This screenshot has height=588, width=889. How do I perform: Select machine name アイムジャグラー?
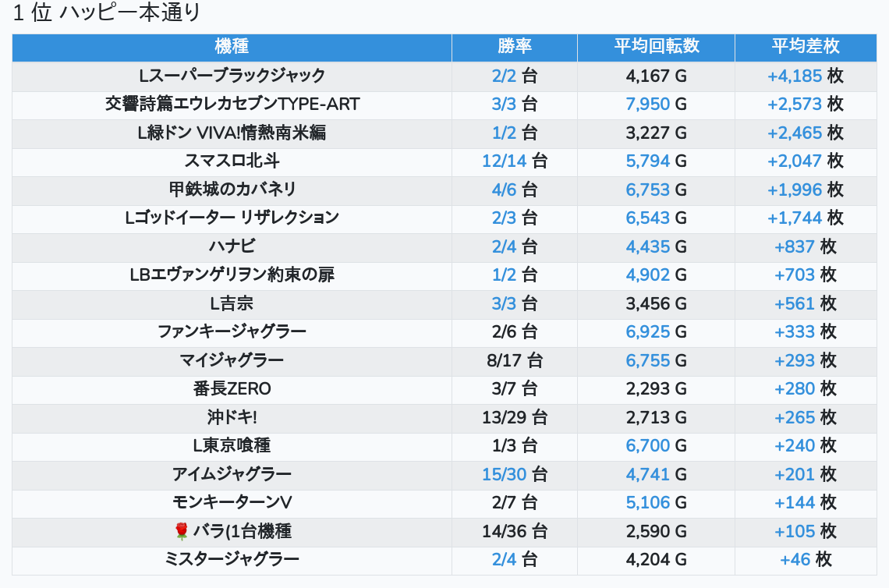pos(232,474)
